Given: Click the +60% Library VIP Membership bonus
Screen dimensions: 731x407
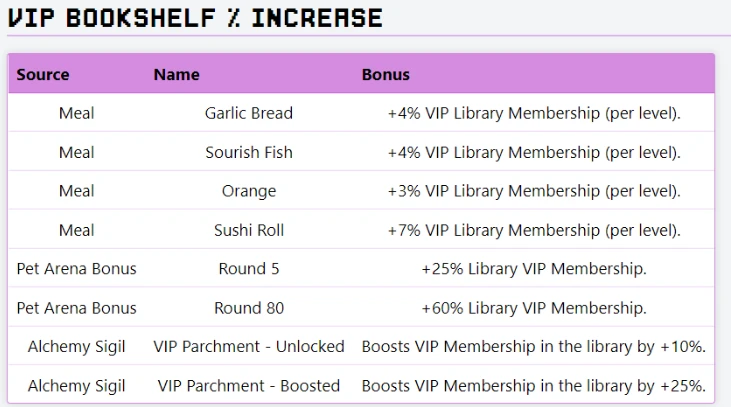Looking at the screenshot, I should pos(534,308).
